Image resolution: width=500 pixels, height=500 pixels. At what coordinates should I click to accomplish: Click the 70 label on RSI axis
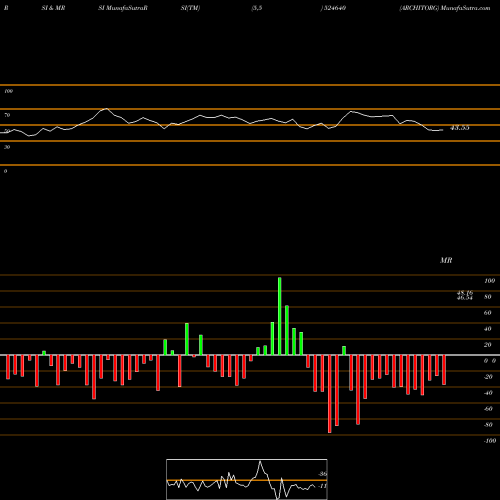tap(7, 115)
